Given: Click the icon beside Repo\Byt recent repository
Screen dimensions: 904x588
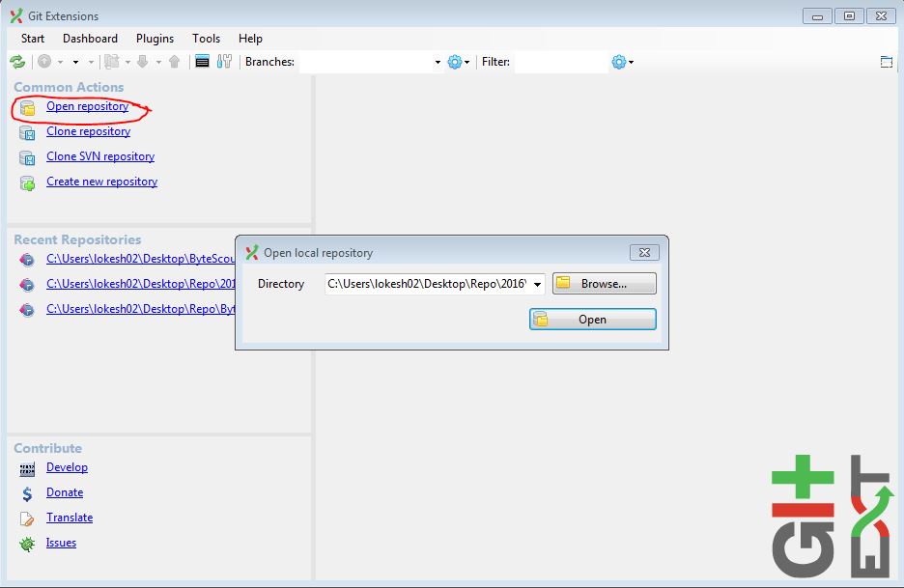Looking at the screenshot, I should [x=27, y=310].
